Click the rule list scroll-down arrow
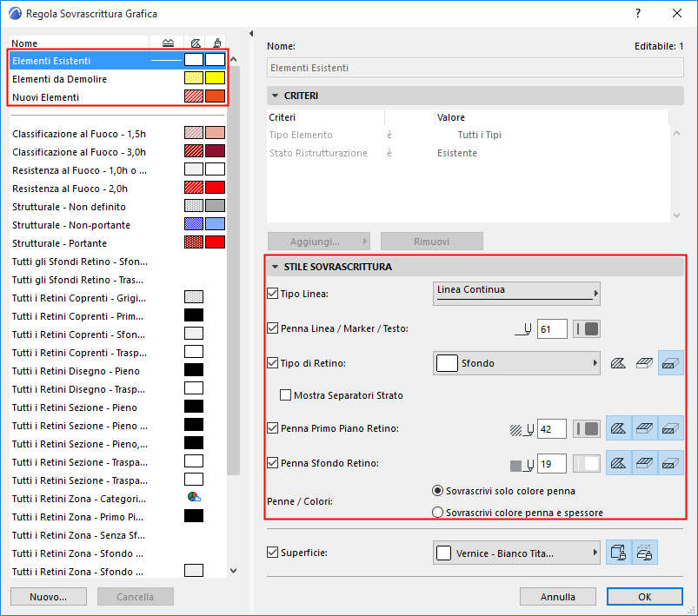Image resolution: width=698 pixels, height=616 pixels. pos(234,571)
